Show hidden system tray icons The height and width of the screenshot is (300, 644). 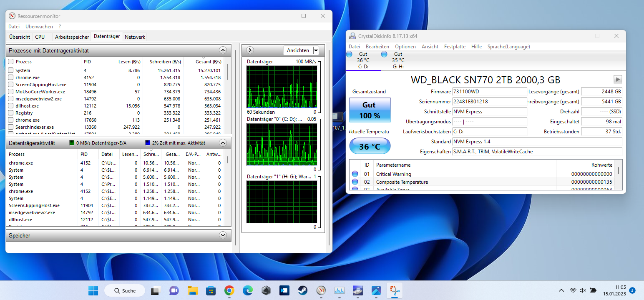coord(562,290)
